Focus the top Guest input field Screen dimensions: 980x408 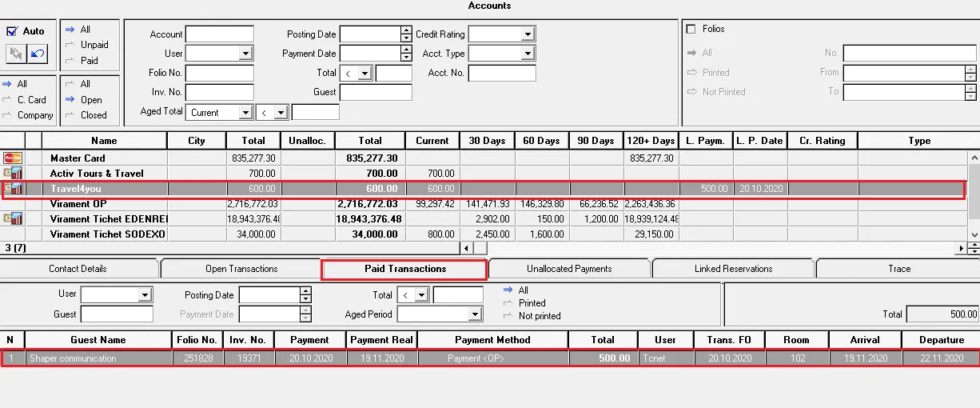376,93
